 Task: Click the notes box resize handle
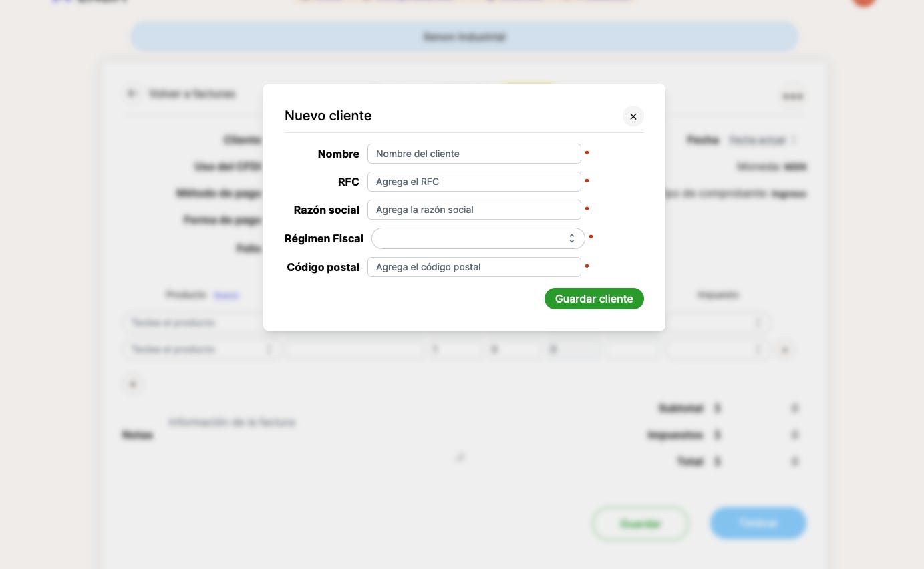(x=460, y=457)
